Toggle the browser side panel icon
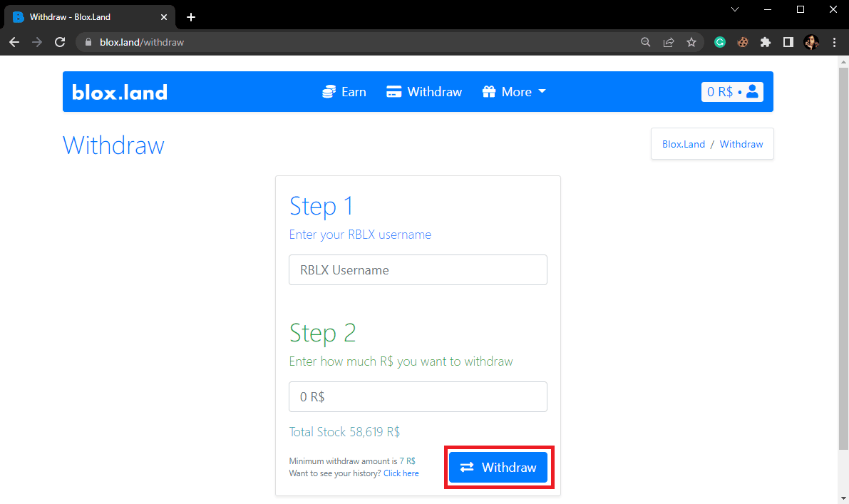The height and width of the screenshot is (504, 849). 788,42
